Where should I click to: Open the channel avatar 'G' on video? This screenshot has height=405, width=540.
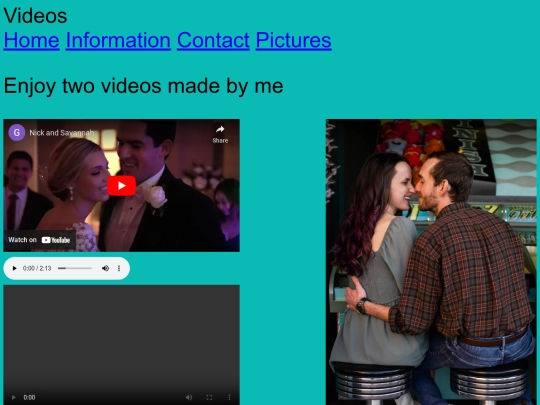(17, 133)
